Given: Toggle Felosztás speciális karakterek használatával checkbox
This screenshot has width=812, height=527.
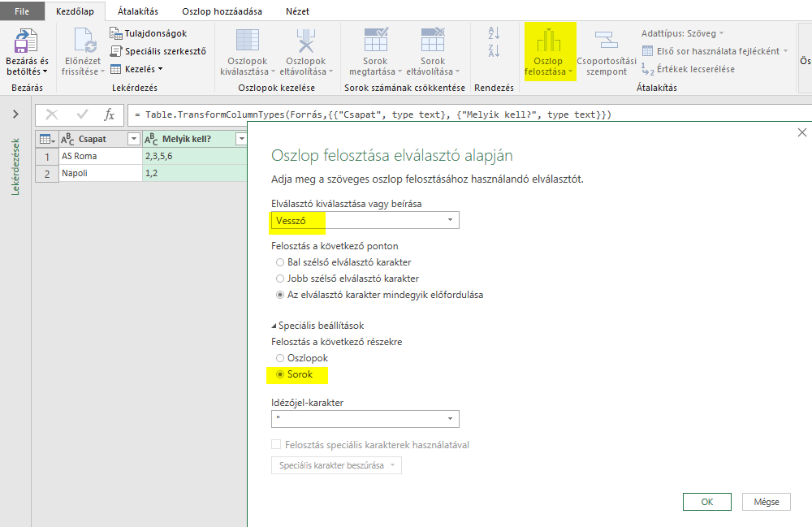Looking at the screenshot, I should [277, 445].
